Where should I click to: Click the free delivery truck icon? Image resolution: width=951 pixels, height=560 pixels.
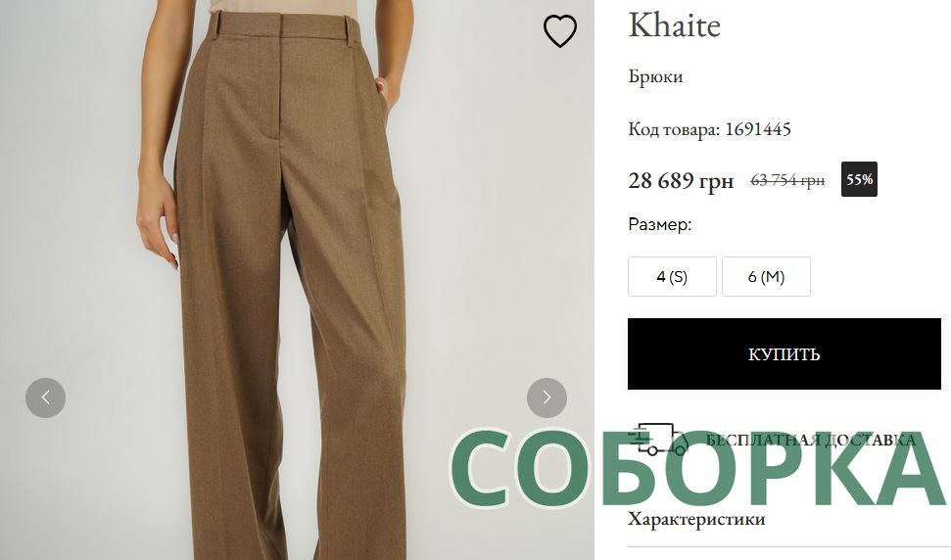point(658,440)
